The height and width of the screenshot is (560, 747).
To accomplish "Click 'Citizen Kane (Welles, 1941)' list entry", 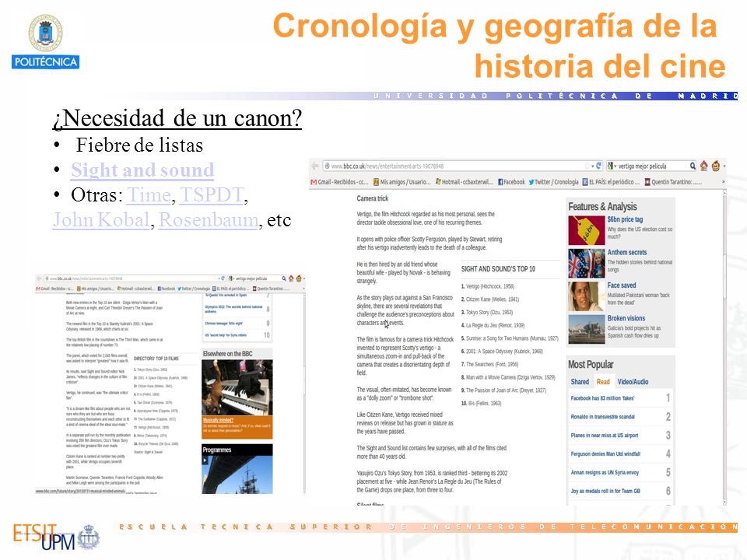I will [489, 299].
